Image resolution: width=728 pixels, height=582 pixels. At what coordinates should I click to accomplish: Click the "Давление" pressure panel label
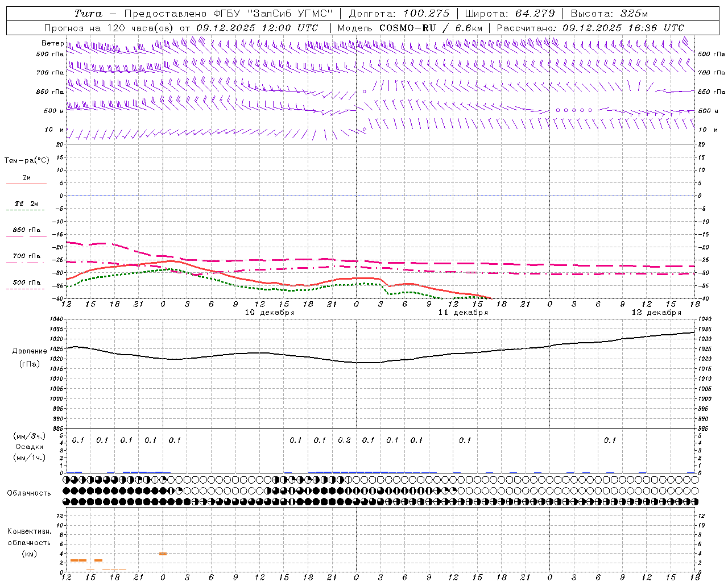30,351
